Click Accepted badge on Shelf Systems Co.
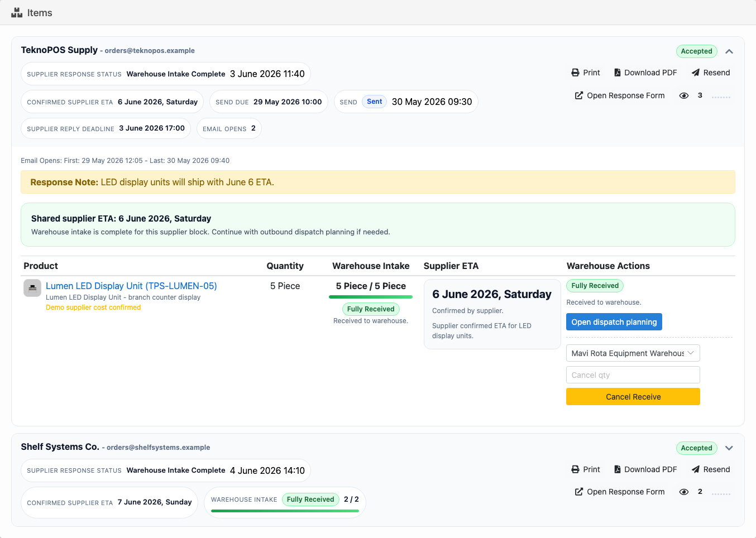This screenshot has width=756, height=538. pos(697,448)
